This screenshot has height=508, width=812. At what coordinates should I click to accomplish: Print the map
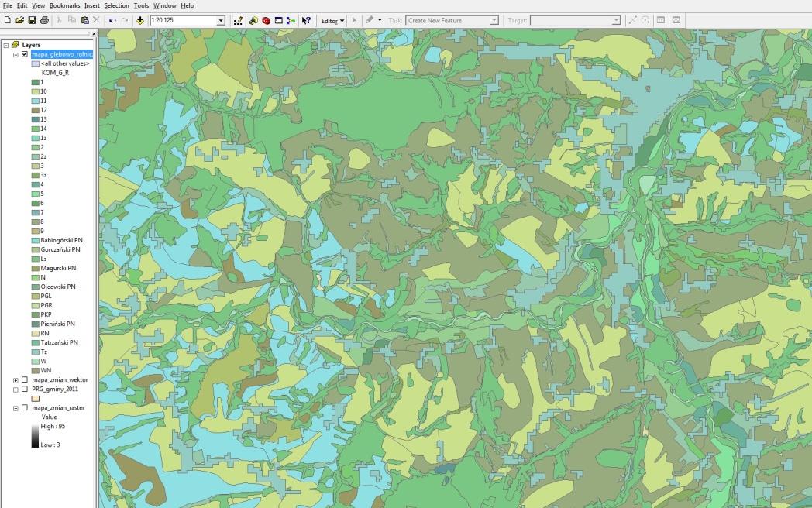coord(44,20)
